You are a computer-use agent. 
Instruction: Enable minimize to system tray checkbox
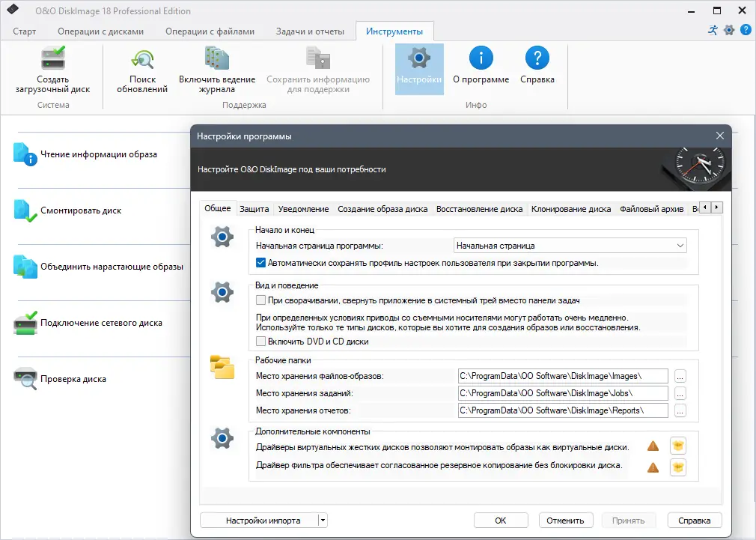pyautogui.click(x=260, y=300)
